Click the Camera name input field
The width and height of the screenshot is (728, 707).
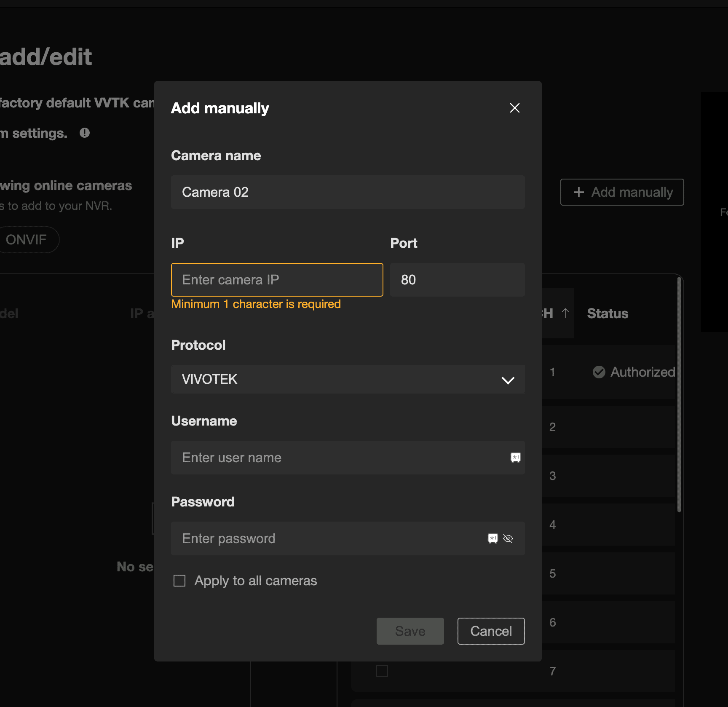click(x=348, y=192)
